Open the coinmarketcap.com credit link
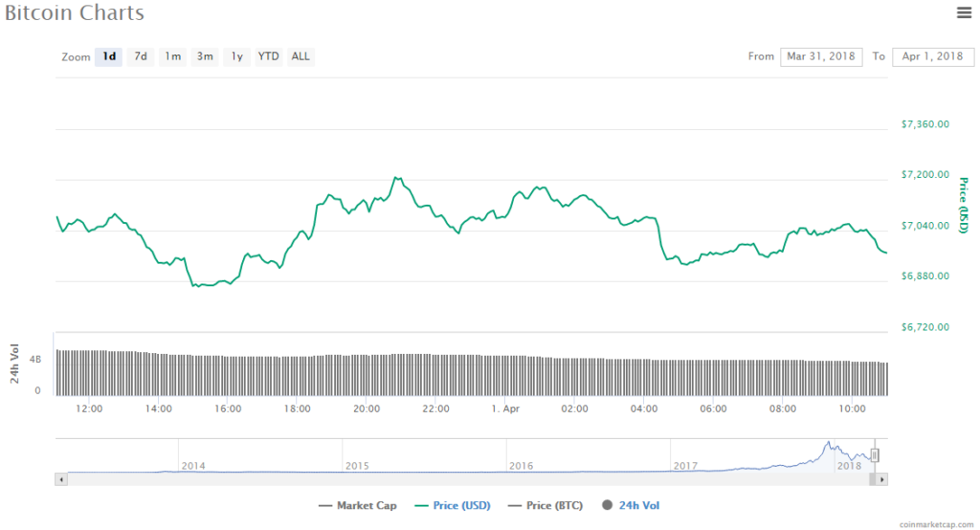The image size is (980, 530). click(936, 524)
